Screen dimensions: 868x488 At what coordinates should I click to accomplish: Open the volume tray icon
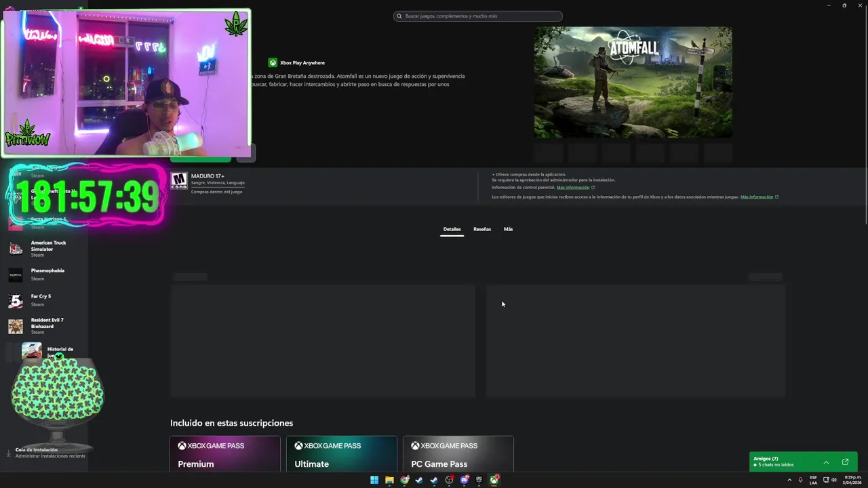point(834,480)
